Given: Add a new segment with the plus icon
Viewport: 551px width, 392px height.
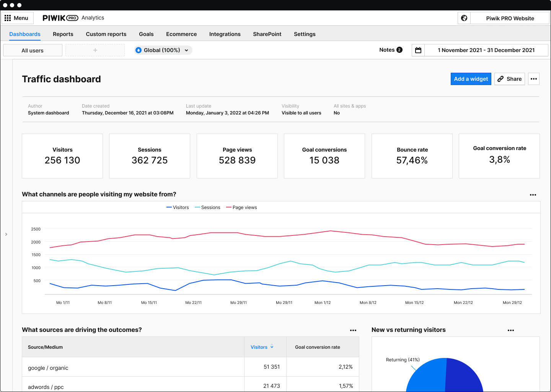Looking at the screenshot, I should click(95, 50).
